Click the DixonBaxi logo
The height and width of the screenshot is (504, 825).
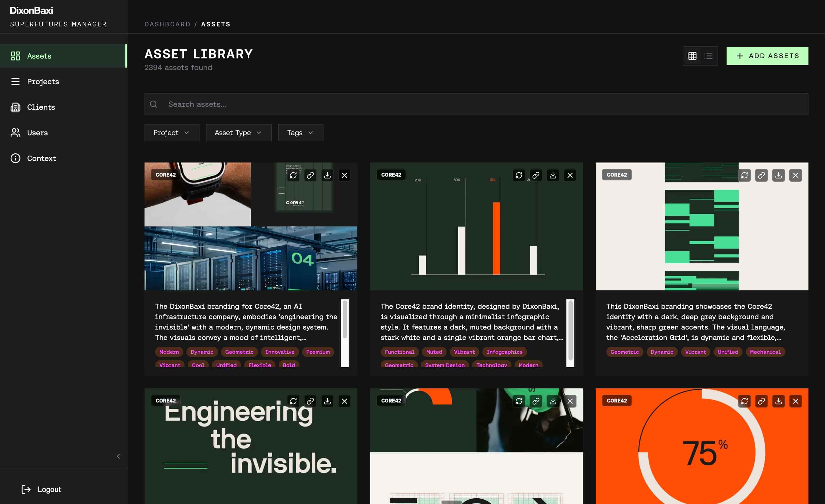click(x=31, y=10)
